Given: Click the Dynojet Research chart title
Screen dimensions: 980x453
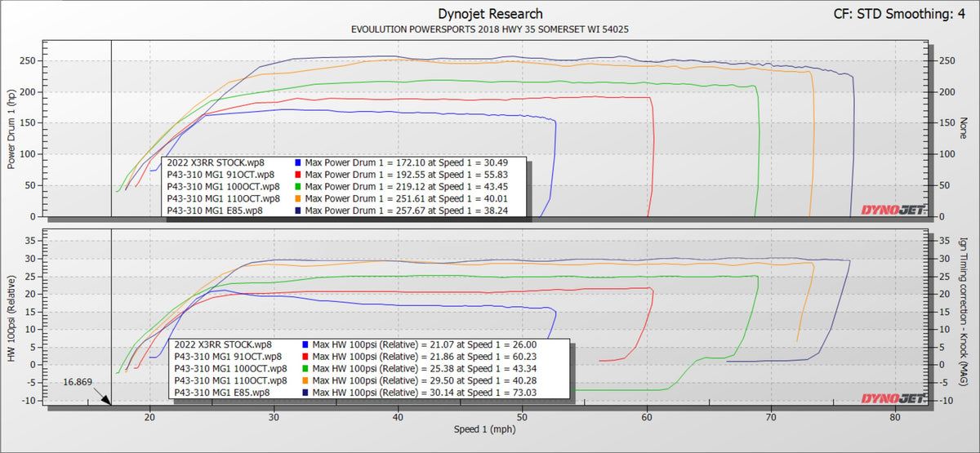Looking at the screenshot, I should (490, 14).
